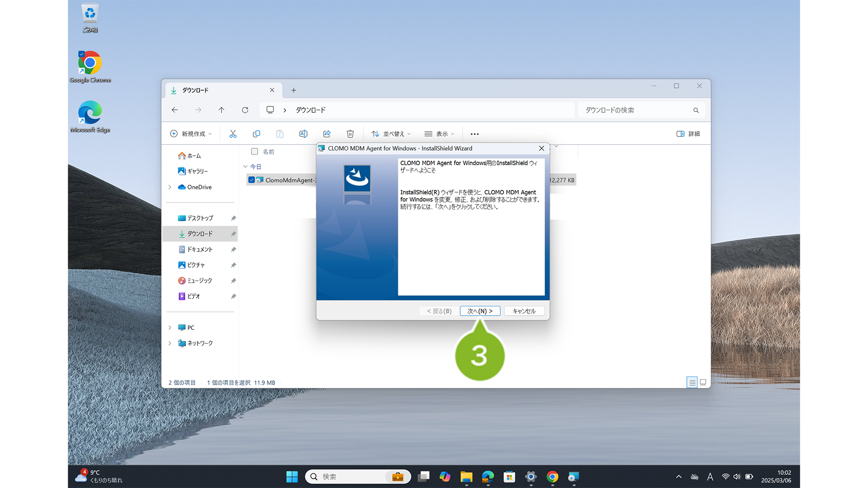The width and height of the screenshot is (868, 488).
Task: Expand the Network (ネットワーク) tree node
Action: [169, 343]
